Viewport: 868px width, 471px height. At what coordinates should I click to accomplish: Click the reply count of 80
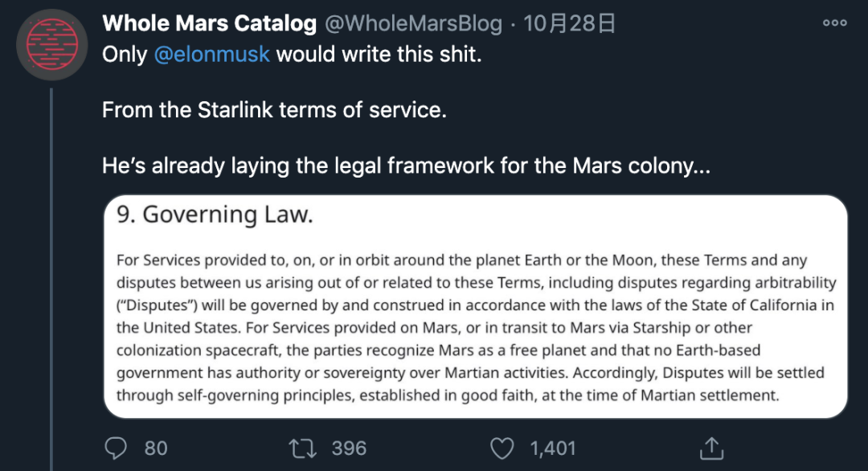click(156, 448)
